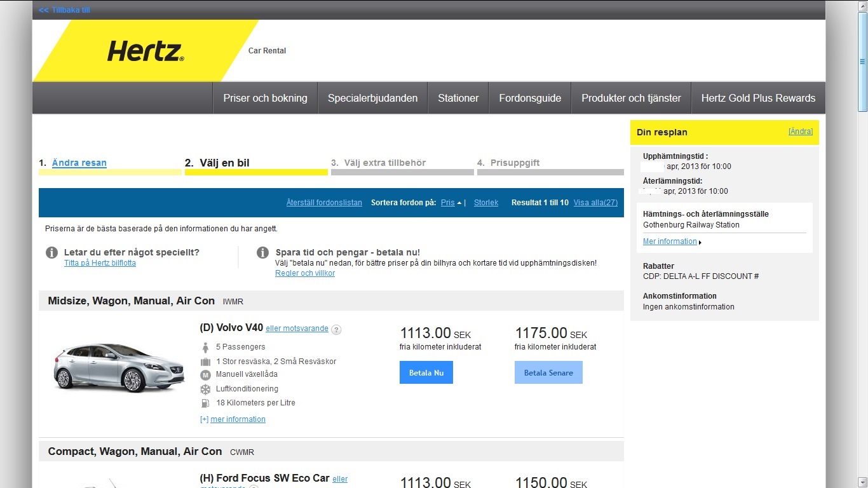The height and width of the screenshot is (488, 868).
Task: Open the 'Priser och bokning' menu
Action: (x=265, y=98)
